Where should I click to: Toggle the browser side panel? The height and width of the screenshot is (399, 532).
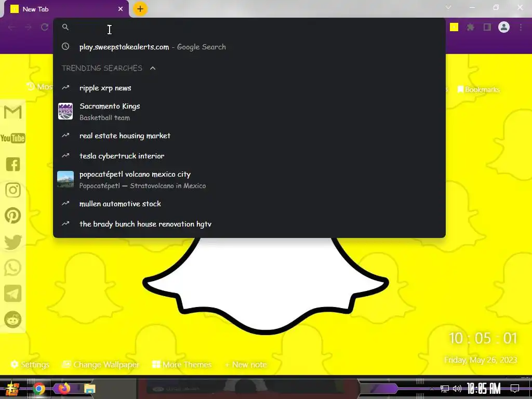coord(487,27)
